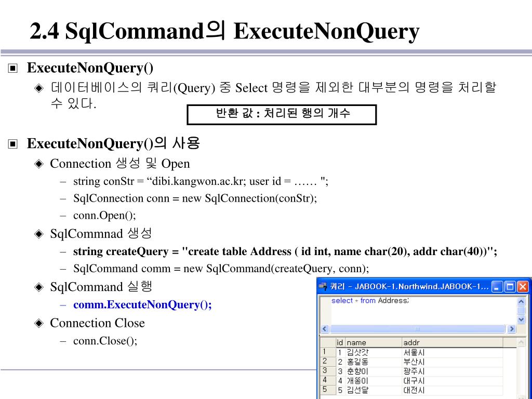Select row header 1 in results grid
The height and width of the screenshot is (399, 532).
click(x=327, y=352)
